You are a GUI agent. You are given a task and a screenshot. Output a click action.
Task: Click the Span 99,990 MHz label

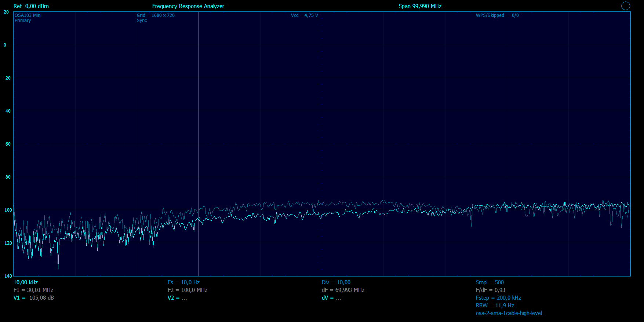click(x=420, y=6)
